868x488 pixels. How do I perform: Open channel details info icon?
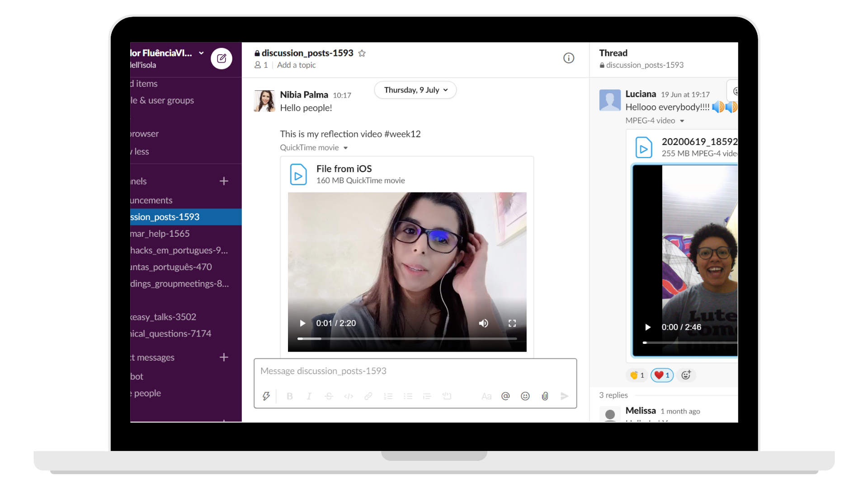[568, 58]
